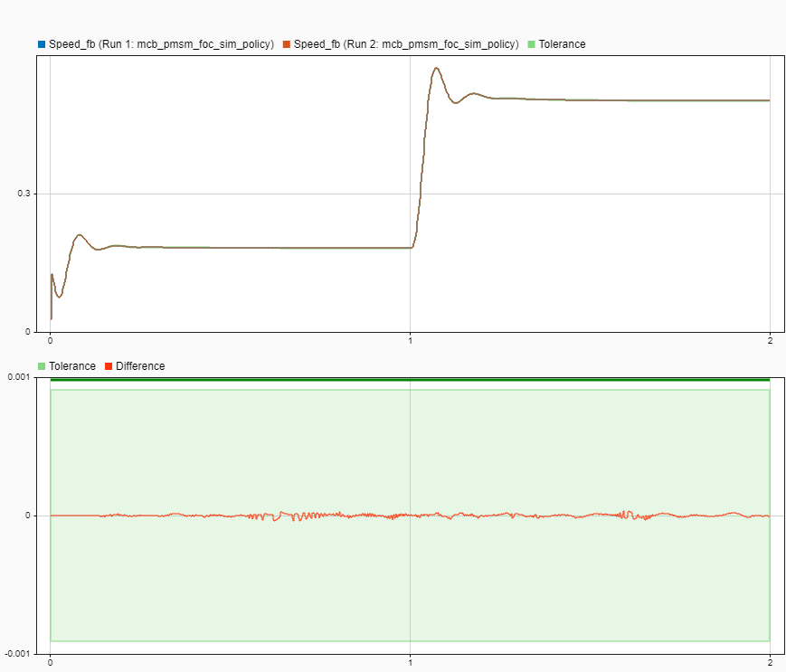Select the overshoot peak of the speed signal
Viewport: 786px width, 672px height.
[x=435, y=68]
